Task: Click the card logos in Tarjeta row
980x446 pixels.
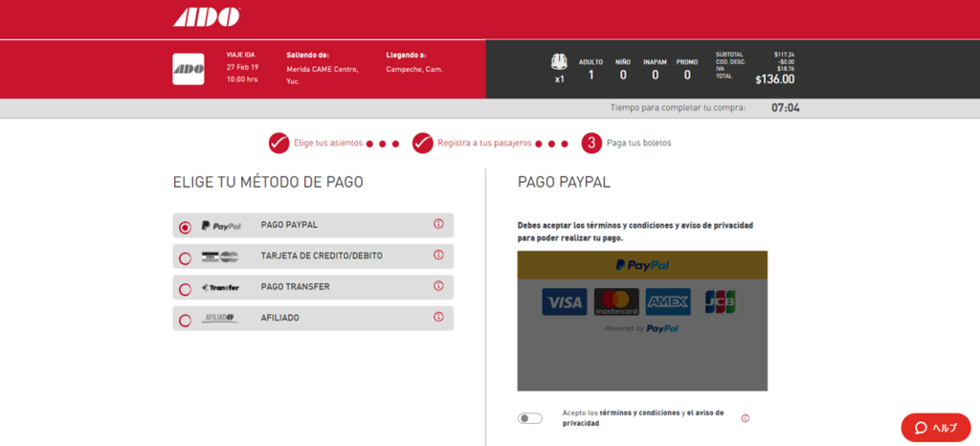Action: pos(220,256)
